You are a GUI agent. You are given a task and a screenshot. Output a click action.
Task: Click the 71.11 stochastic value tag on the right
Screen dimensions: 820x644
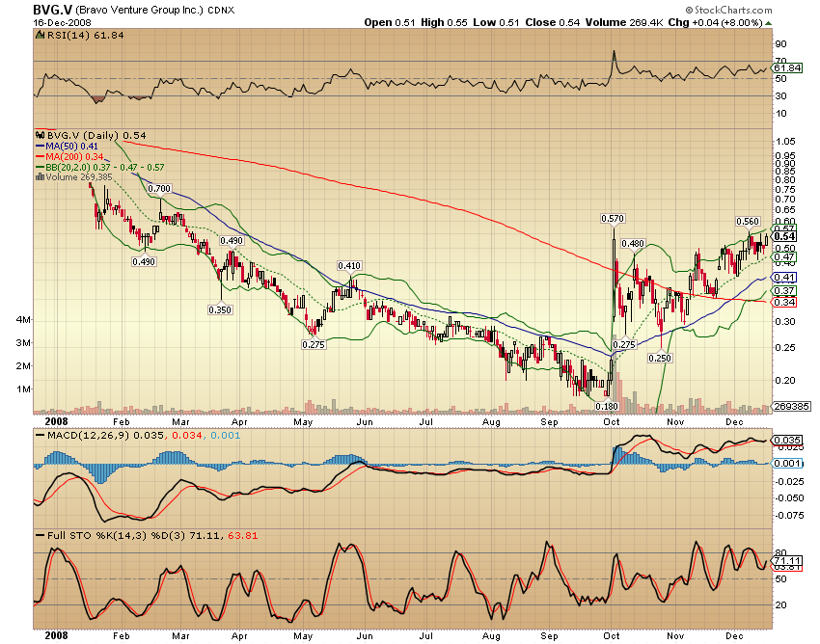pyautogui.click(x=787, y=560)
